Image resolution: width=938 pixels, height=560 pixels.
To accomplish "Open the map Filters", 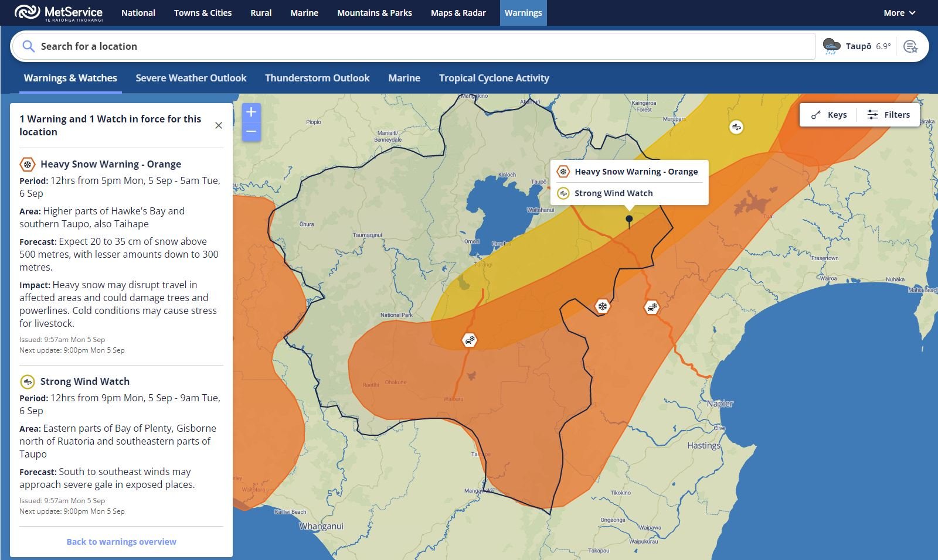I will coord(889,115).
